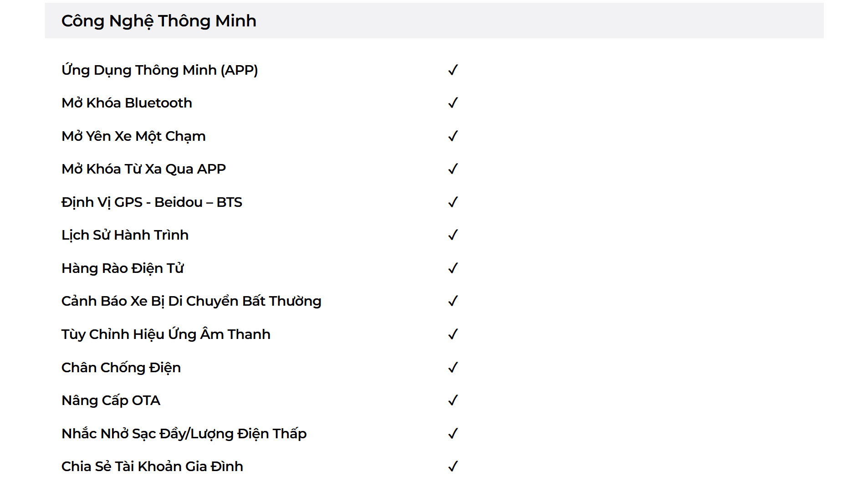Click the checkmark next to Lịch Sử Hành Trình
This screenshot has height=477, width=868.
point(453,235)
